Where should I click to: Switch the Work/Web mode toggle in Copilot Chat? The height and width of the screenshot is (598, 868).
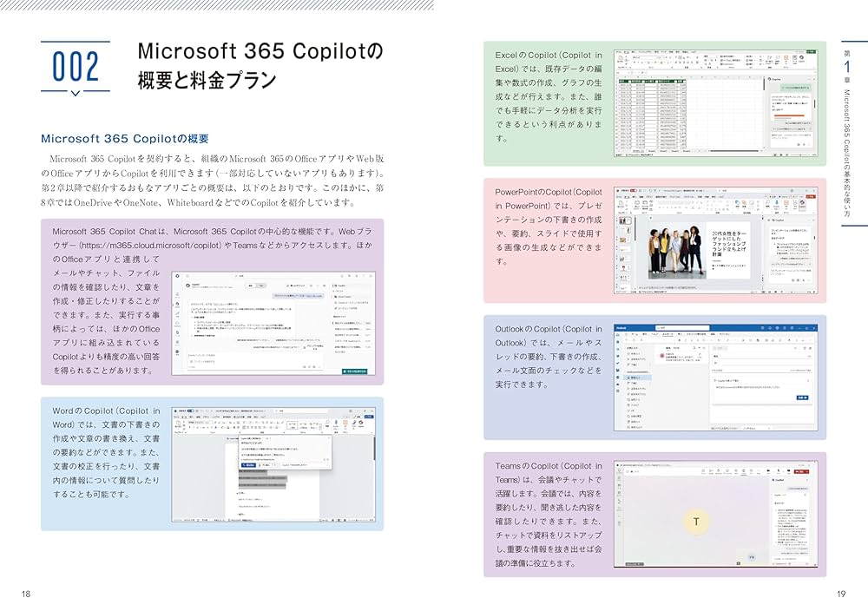(256, 286)
